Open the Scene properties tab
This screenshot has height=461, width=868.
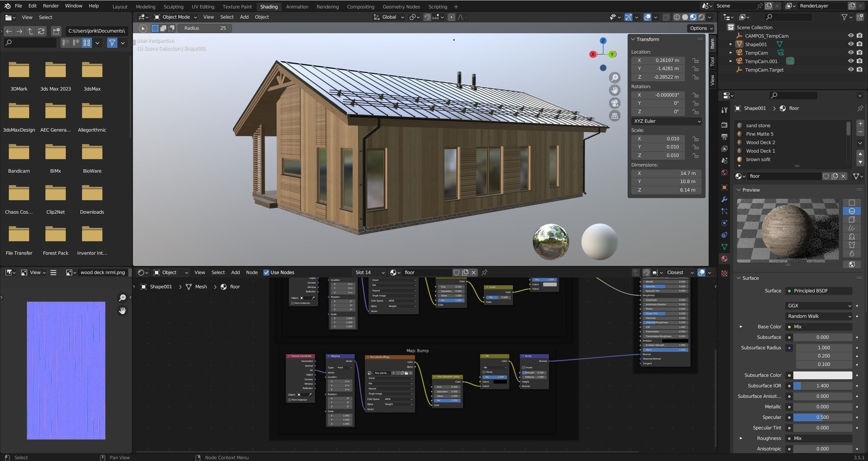724,160
